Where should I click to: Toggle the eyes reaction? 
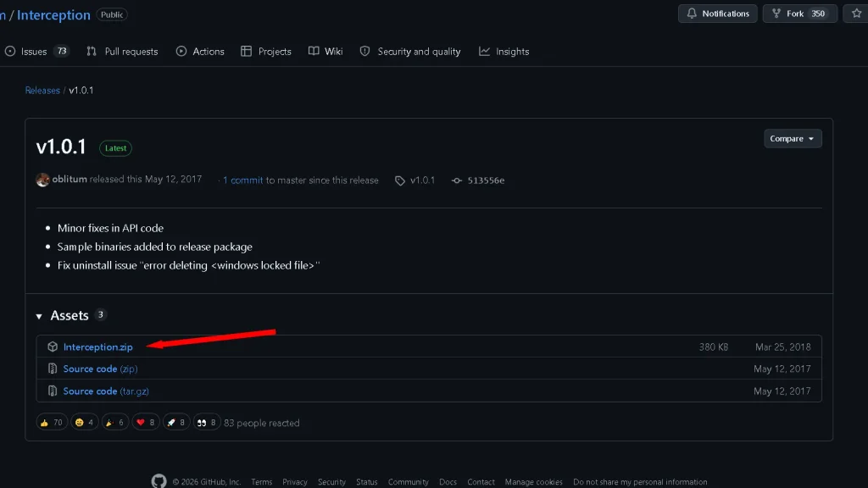pos(207,423)
